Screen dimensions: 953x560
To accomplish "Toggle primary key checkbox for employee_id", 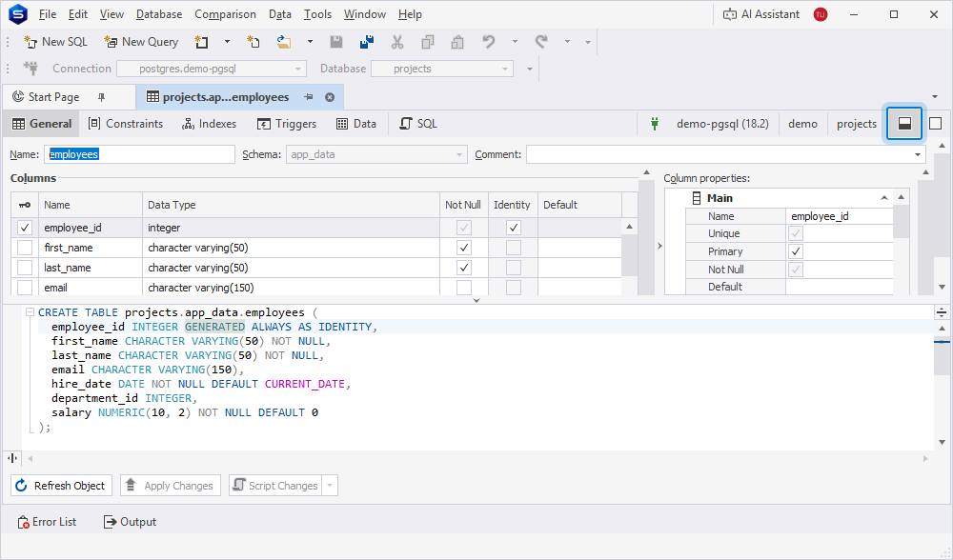I will [25, 228].
